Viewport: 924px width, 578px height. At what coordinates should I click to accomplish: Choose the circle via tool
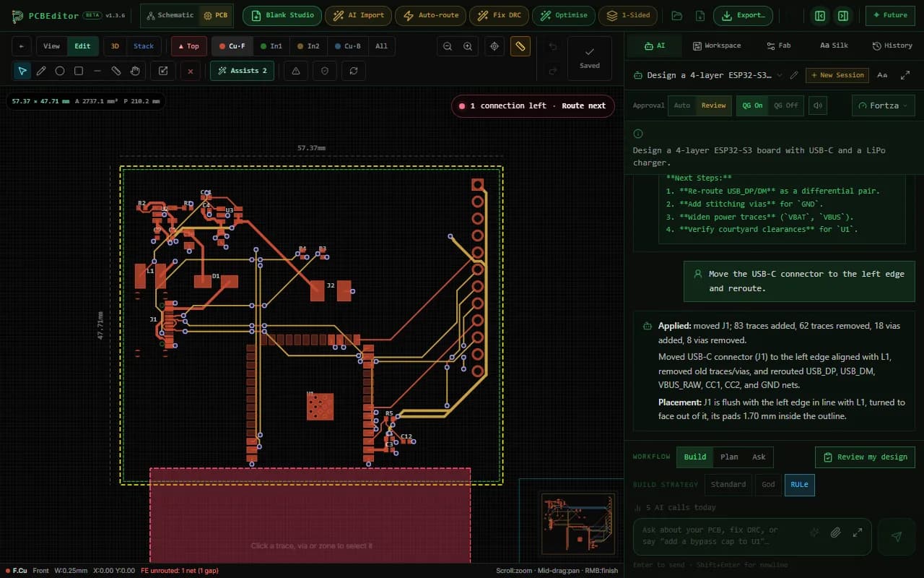click(60, 71)
